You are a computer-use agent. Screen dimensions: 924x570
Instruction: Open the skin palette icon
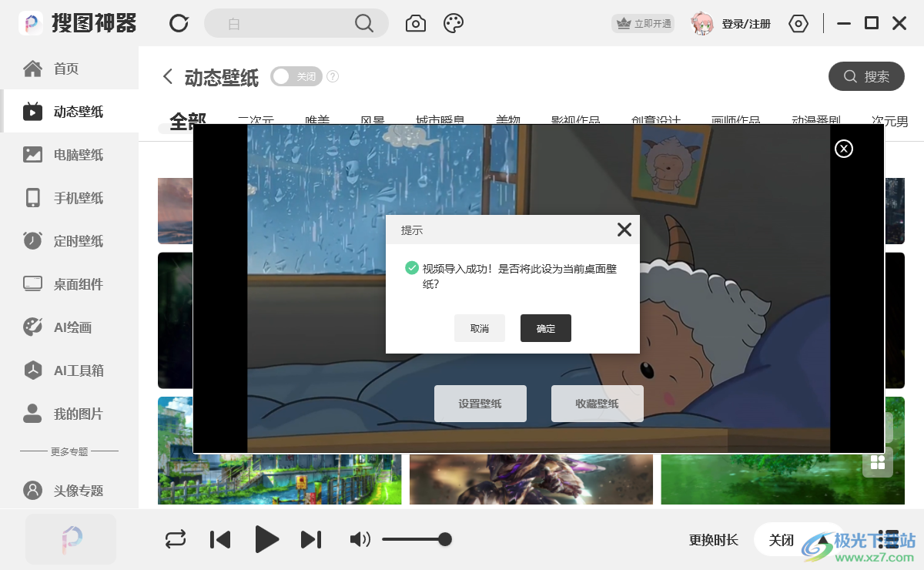click(x=454, y=23)
